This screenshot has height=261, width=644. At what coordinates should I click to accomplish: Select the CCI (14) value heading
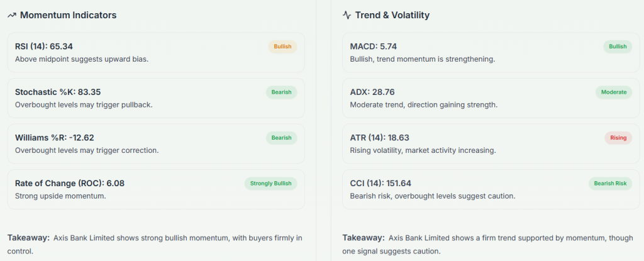[380, 184]
